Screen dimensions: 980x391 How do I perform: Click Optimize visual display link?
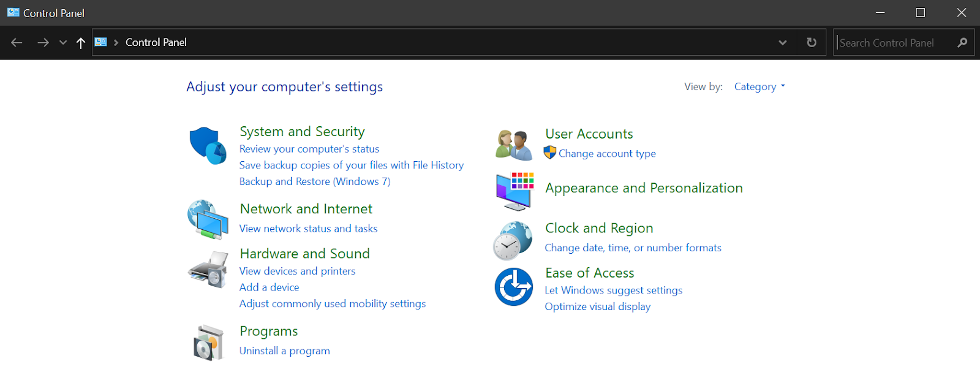[597, 306]
